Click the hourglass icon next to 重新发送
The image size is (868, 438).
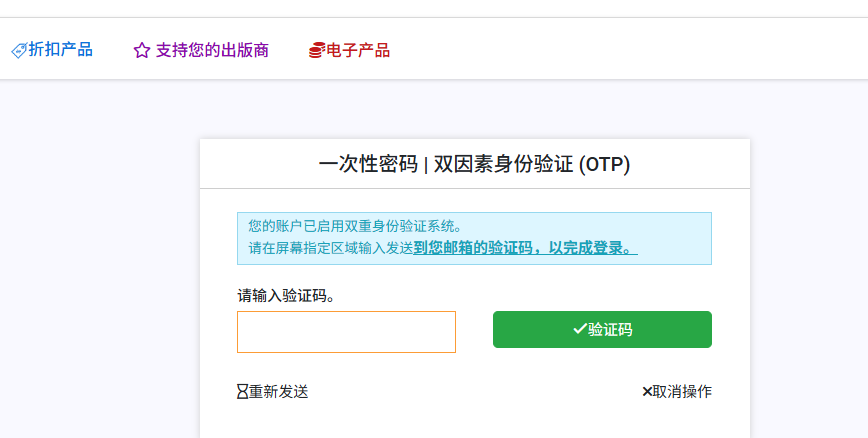tap(242, 392)
